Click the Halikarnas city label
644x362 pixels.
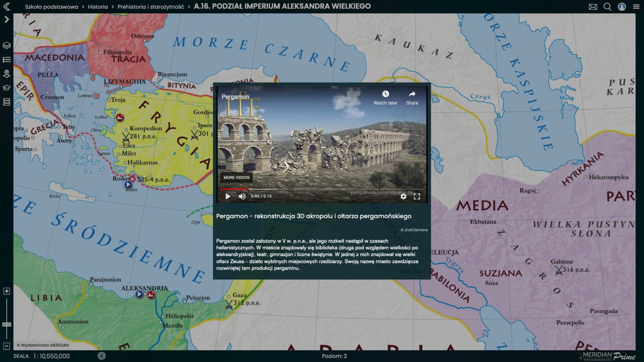[143, 163]
